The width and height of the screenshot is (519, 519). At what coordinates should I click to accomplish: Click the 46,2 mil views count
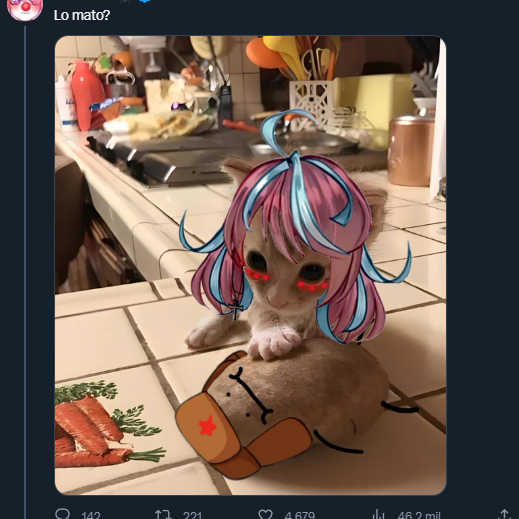(x=419, y=515)
